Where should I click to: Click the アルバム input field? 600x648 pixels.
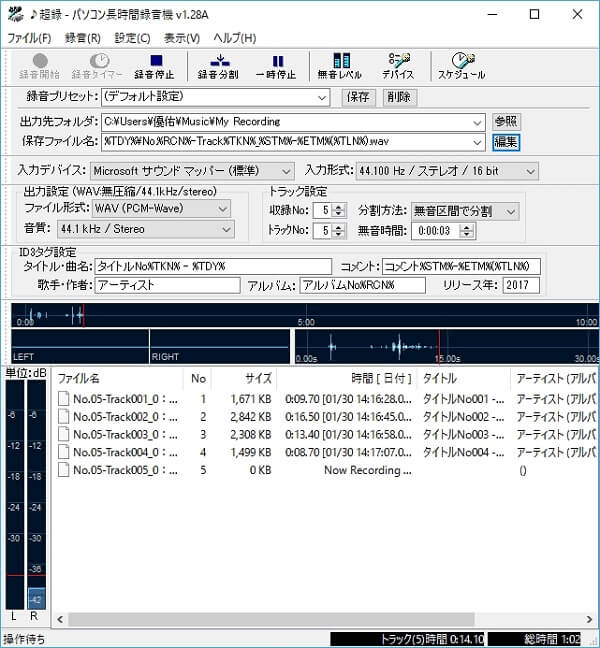[x=362, y=286]
